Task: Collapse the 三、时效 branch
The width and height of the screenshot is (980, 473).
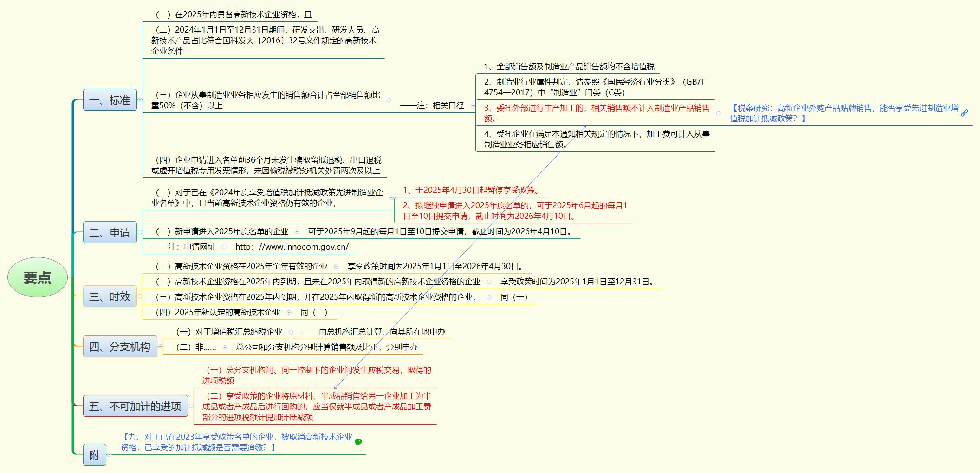Action: (x=140, y=296)
